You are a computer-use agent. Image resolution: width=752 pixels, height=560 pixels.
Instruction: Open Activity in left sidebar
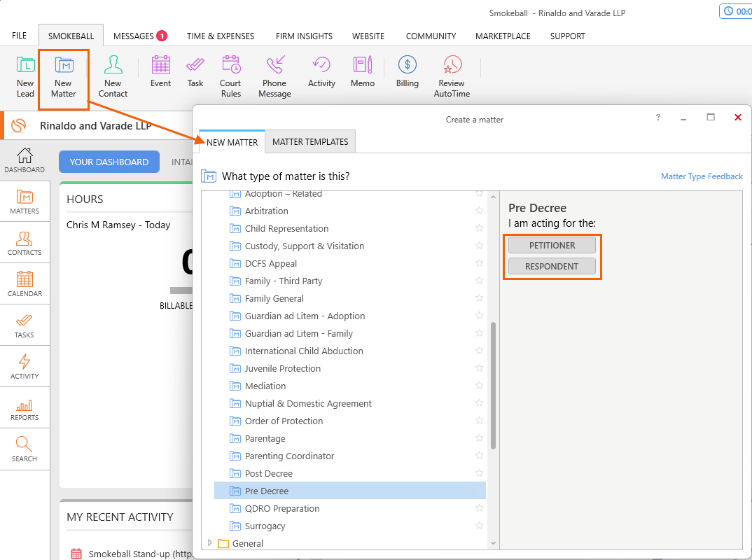point(25,366)
